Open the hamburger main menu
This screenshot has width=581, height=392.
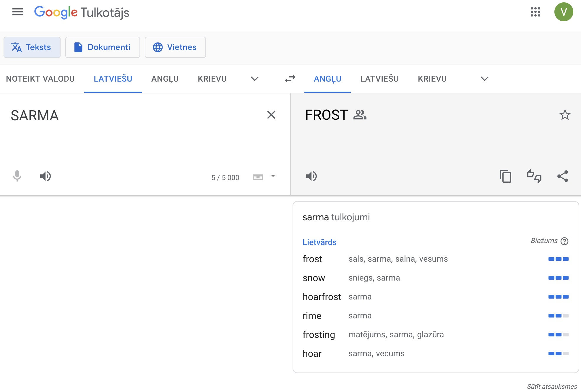[18, 12]
